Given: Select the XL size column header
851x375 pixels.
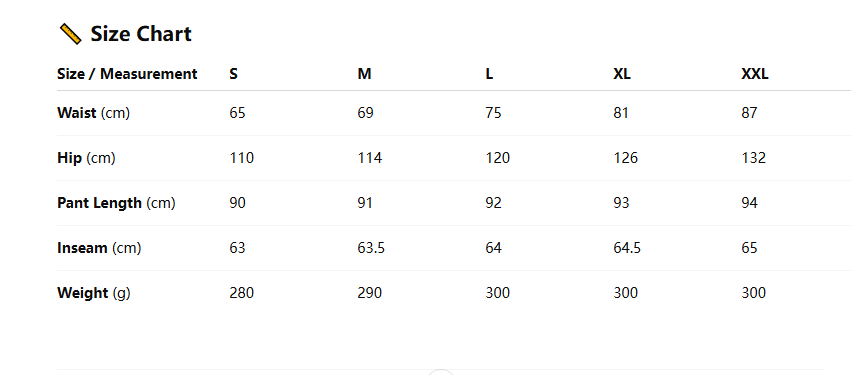Looking at the screenshot, I should tap(622, 74).
